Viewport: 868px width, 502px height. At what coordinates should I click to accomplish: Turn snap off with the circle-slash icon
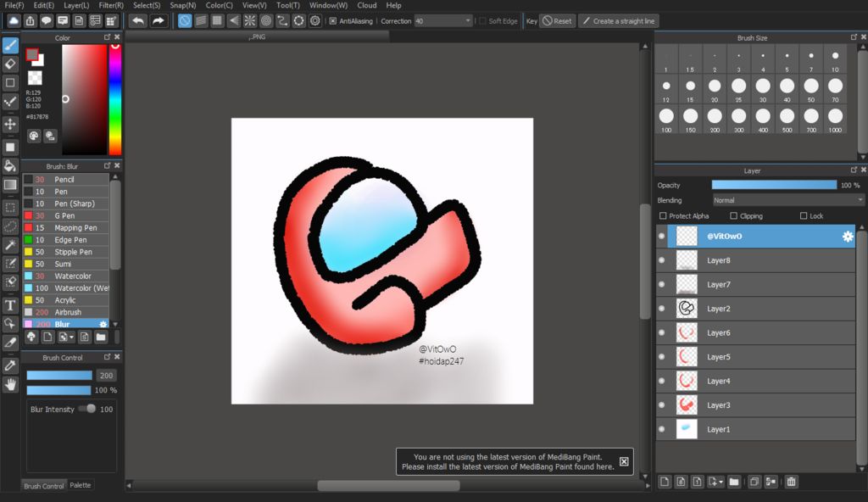(185, 21)
